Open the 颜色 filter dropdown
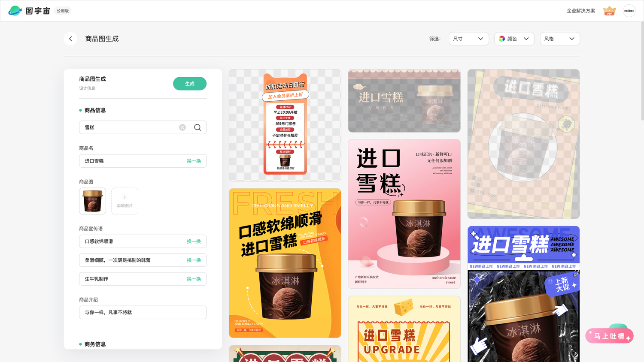 point(514,39)
